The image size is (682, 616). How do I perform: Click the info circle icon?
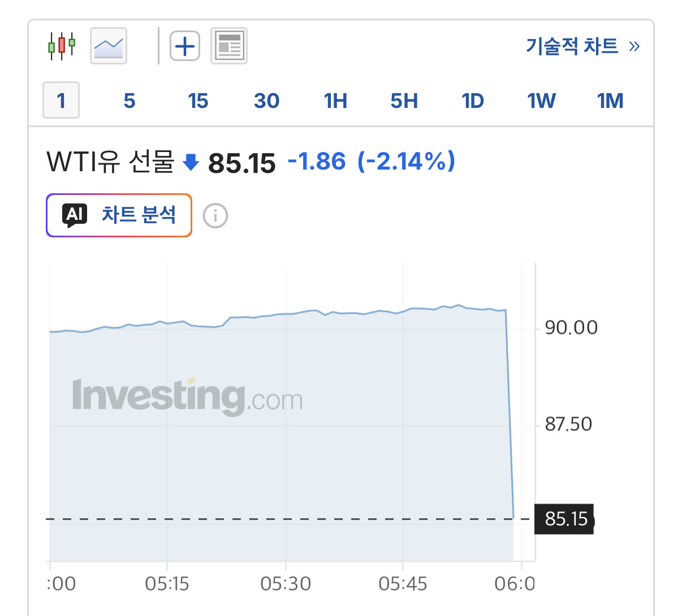click(x=215, y=215)
